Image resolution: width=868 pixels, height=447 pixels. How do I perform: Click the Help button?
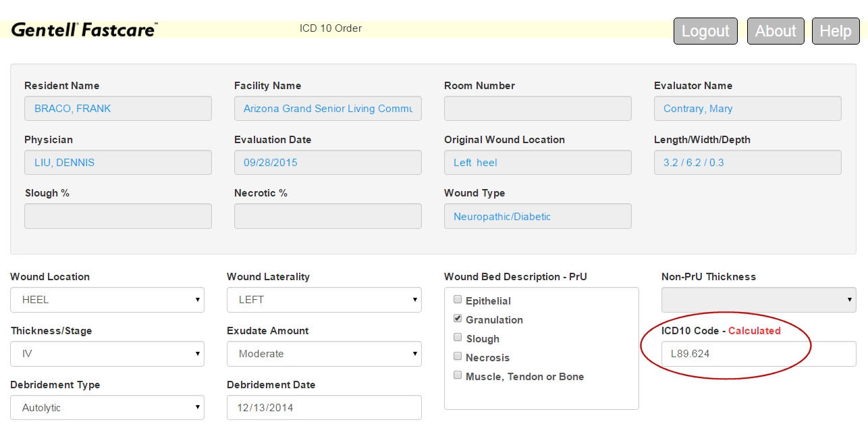tap(835, 30)
